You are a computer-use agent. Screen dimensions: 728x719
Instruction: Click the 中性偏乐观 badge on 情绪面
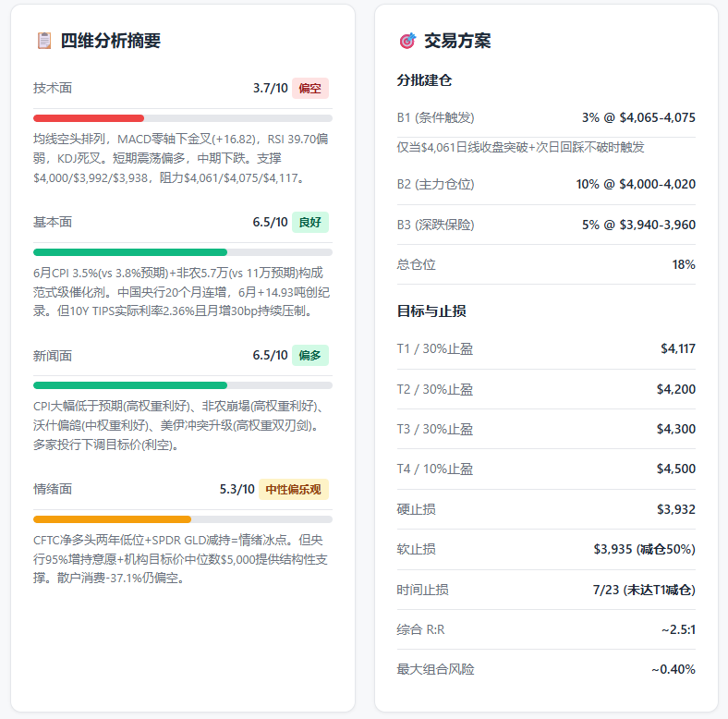294,489
